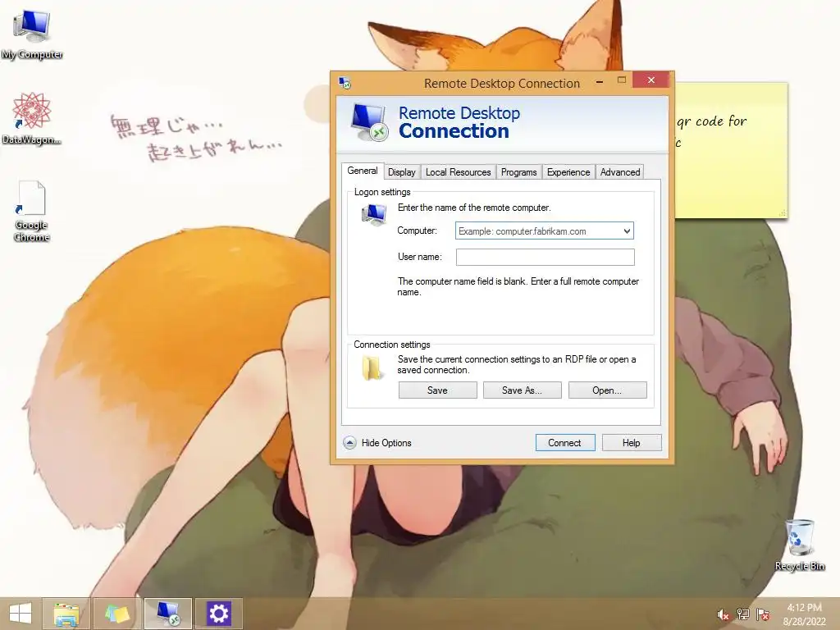
Task: Open the Programs tab
Action: point(518,172)
